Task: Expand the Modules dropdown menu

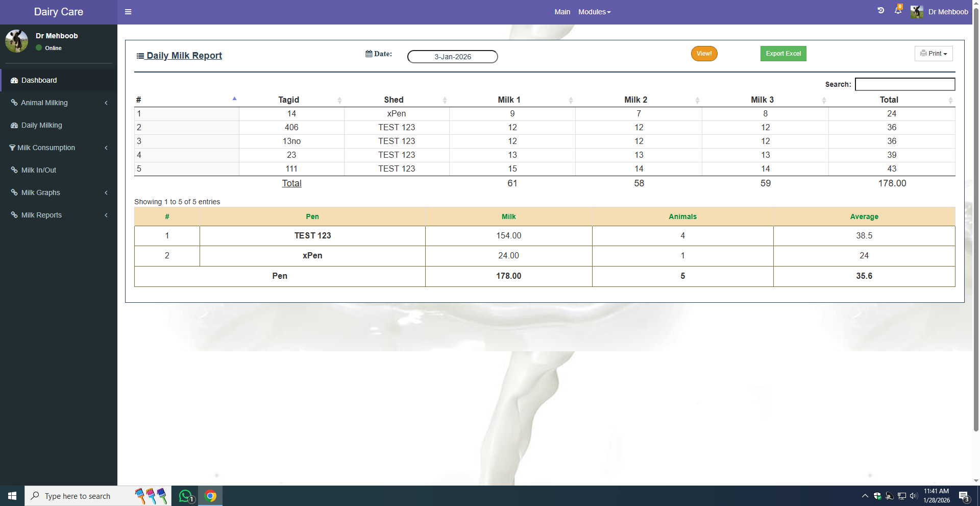Action: pos(594,12)
